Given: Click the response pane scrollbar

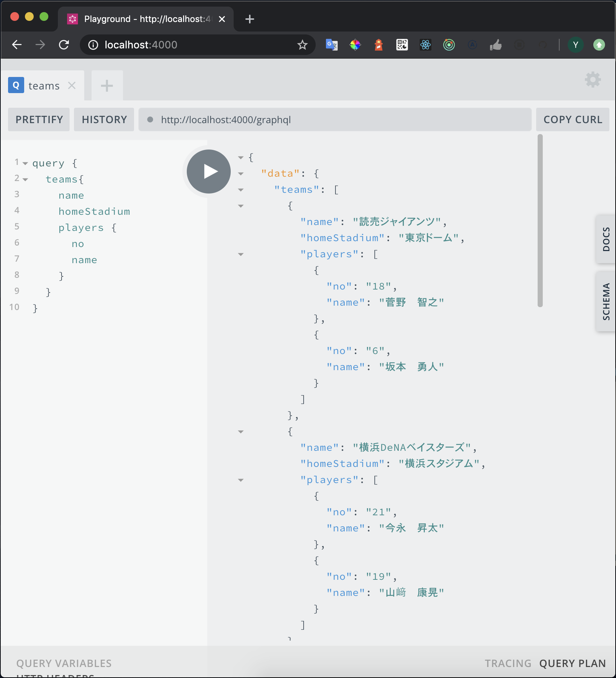Looking at the screenshot, I should click(540, 221).
